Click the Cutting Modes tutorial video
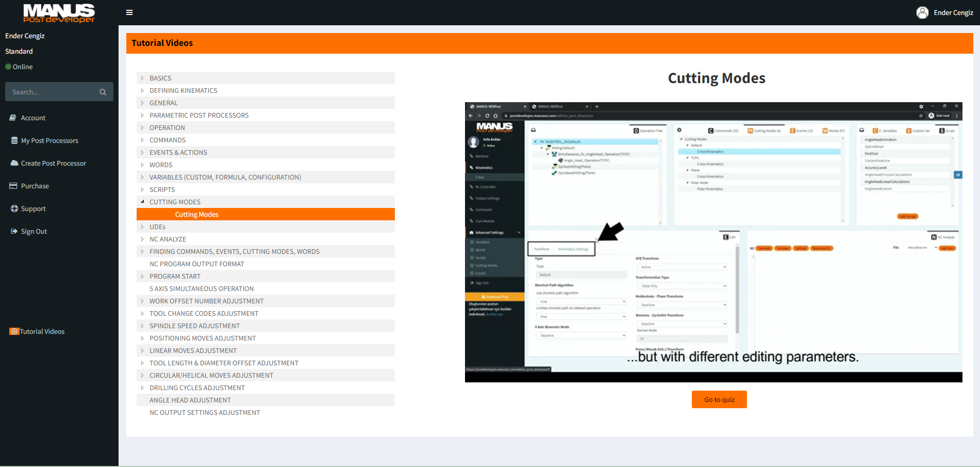Screen dimensions: 980x467 point(713,242)
